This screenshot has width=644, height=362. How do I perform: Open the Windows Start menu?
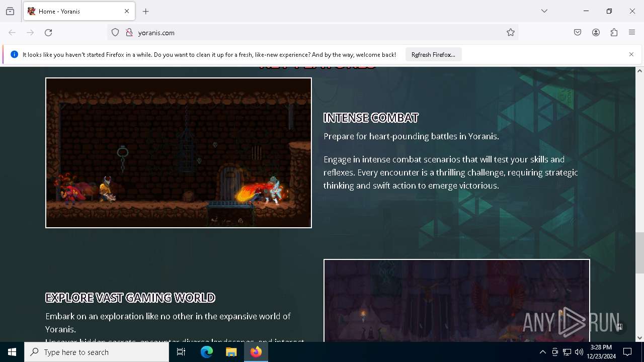[x=12, y=352]
